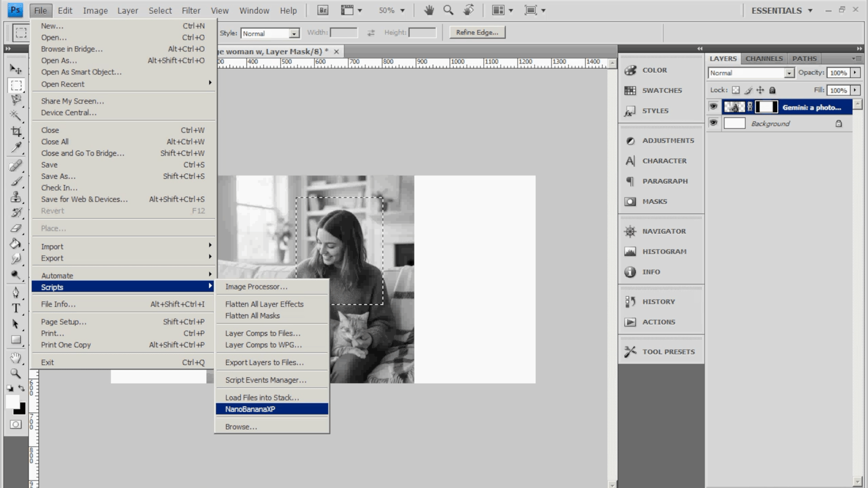
Task: Open the Adjustments panel icon
Action: 630,141
